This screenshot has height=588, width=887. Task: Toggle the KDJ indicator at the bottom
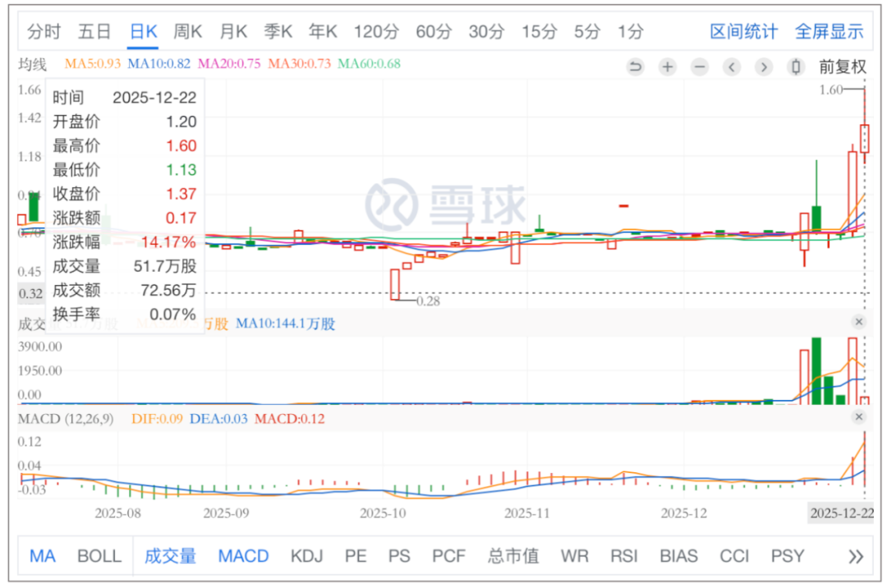pos(306,556)
